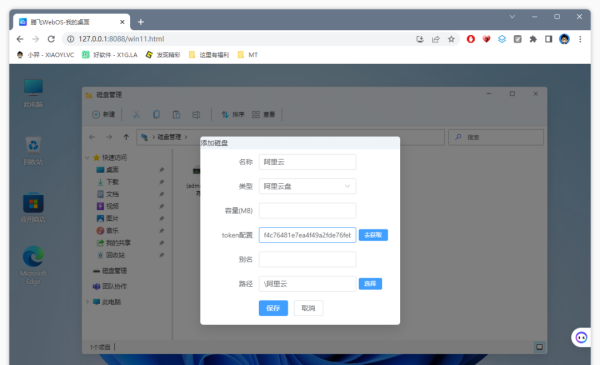Image resolution: width=600 pixels, height=365 pixels.
Task: Click the blue layers extension icon
Action: [x=502, y=39]
